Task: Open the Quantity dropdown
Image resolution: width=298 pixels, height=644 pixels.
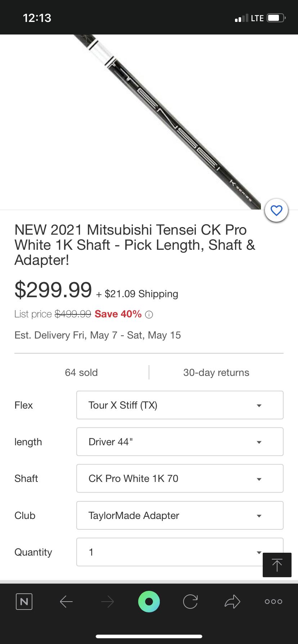Action: [x=169, y=552]
